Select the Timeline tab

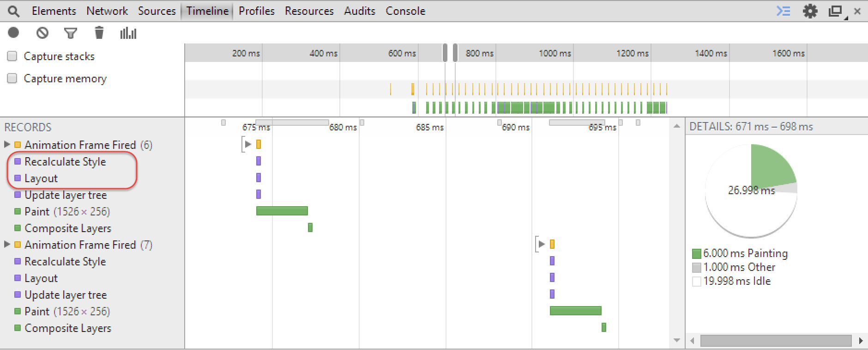[x=207, y=11]
